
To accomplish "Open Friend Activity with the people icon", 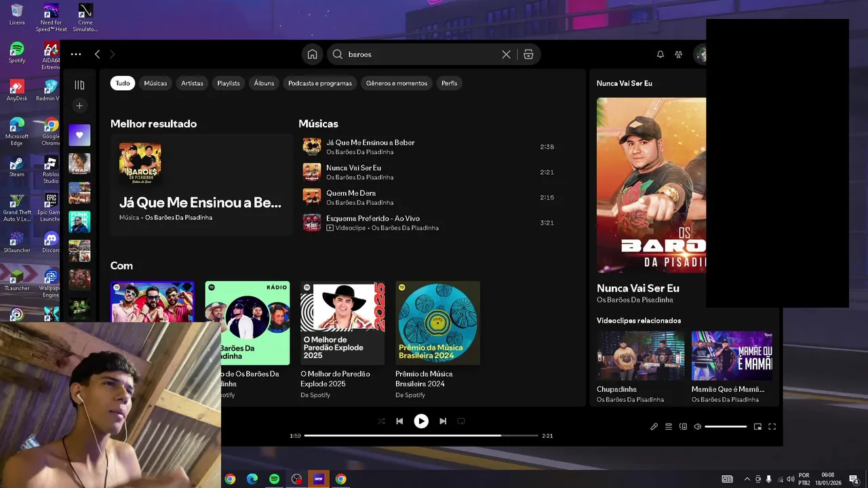I will pyautogui.click(x=678, y=54).
